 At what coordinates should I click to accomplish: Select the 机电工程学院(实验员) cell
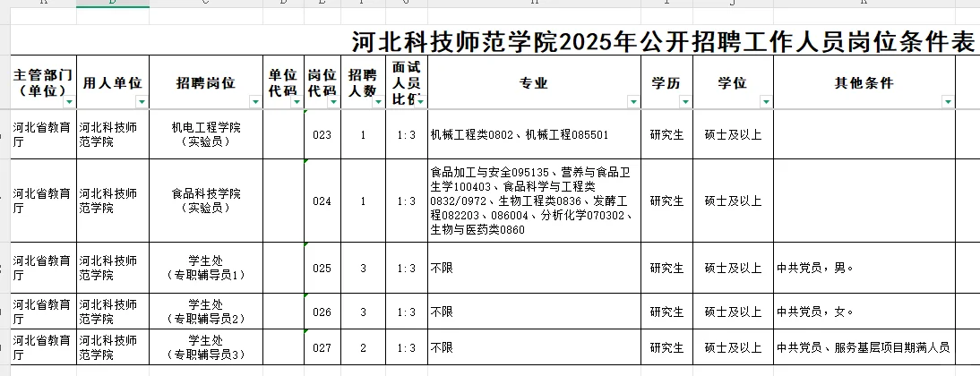point(206,134)
